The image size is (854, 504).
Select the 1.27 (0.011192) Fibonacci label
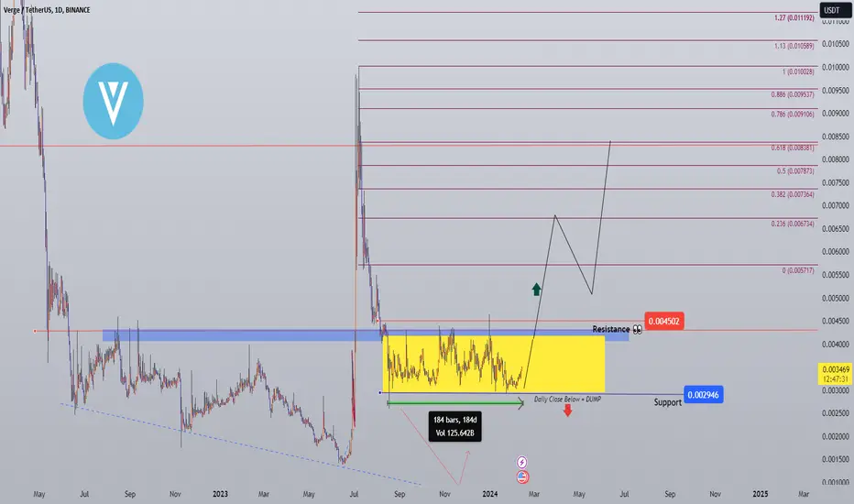click(794, 18)
